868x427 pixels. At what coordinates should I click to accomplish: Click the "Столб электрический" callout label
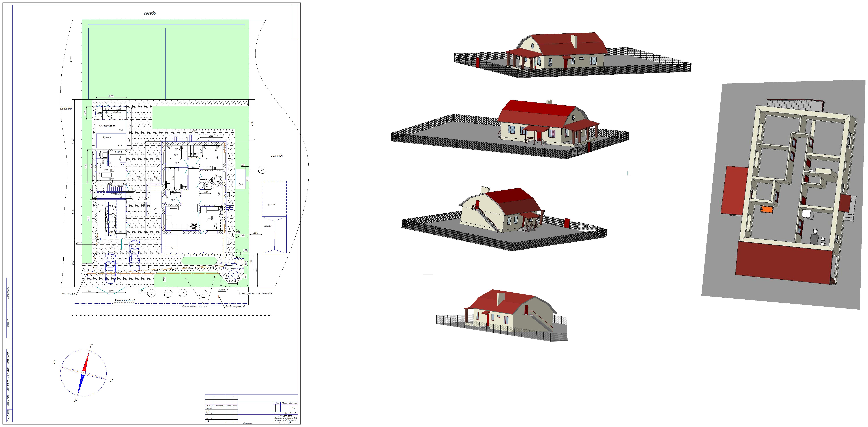(235, 306)
